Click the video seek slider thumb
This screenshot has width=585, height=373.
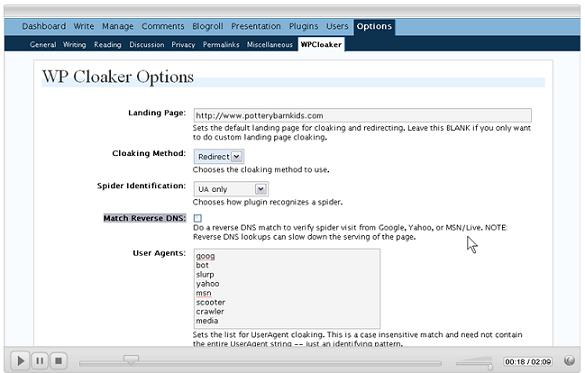pyautogui.click(x=131, y=360)
